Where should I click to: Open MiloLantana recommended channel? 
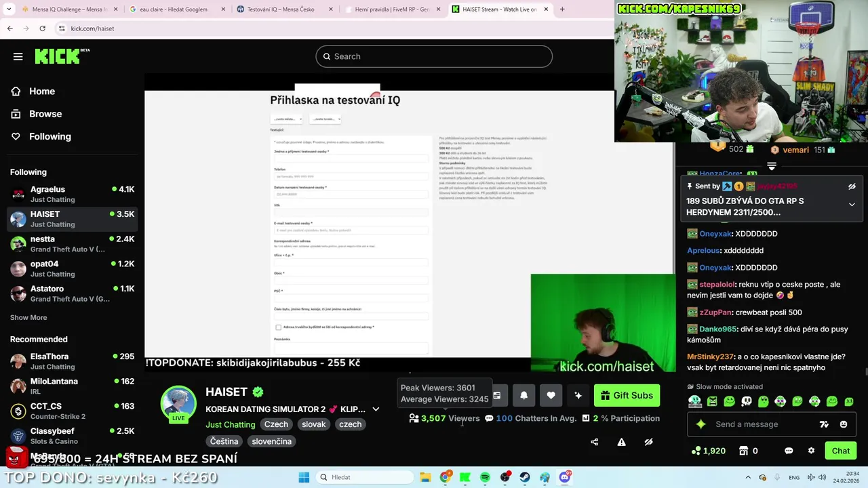coord(71,386)
